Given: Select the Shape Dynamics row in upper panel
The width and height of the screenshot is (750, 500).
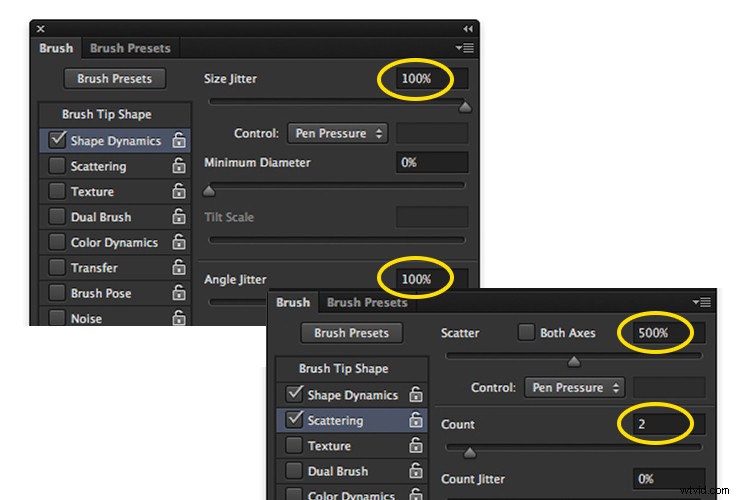Looking at the screenshot, I should (115, 140).
